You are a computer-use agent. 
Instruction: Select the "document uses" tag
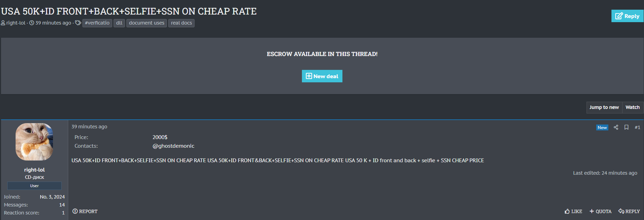pos(146,23)
